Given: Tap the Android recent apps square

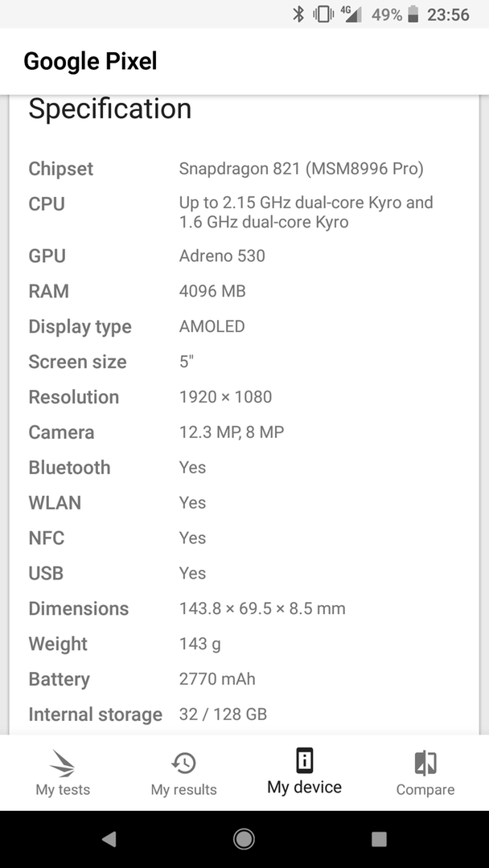Looking at the screenshot, I should [379, 839].
